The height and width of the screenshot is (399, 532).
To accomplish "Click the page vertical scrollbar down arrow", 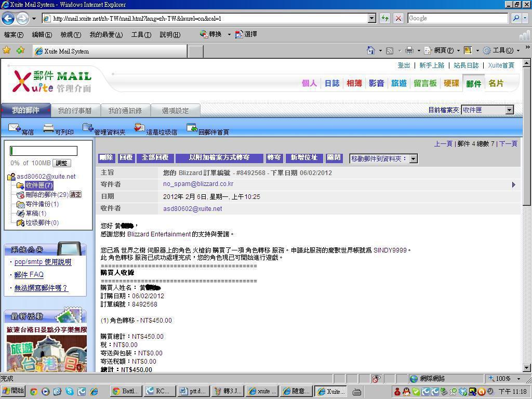I will pyautogui.click(x=526, y=368).
